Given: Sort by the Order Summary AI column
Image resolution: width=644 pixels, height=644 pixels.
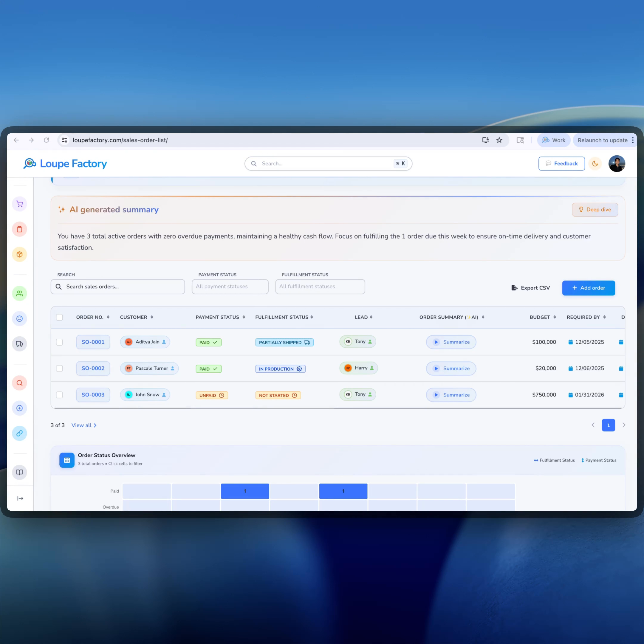Looking at the screenshot, I should 452,317.
